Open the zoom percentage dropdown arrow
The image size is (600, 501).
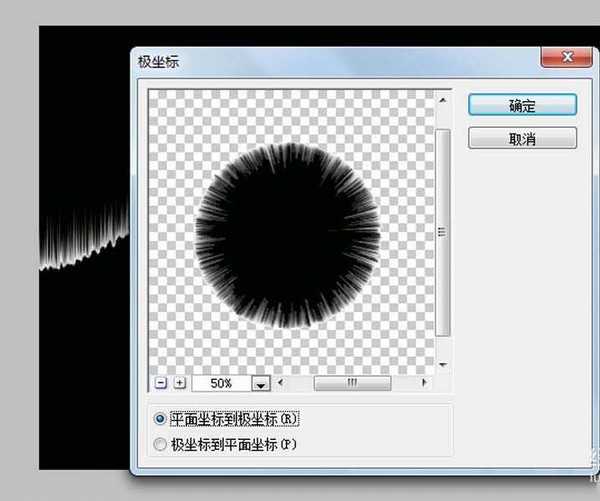click(261, 384)
